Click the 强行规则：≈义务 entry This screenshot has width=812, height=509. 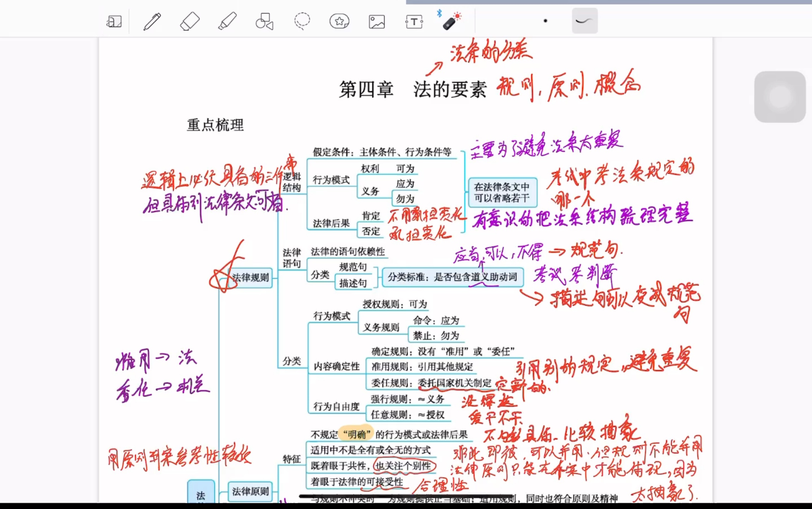pyautogui.click(x=407, y=399)
